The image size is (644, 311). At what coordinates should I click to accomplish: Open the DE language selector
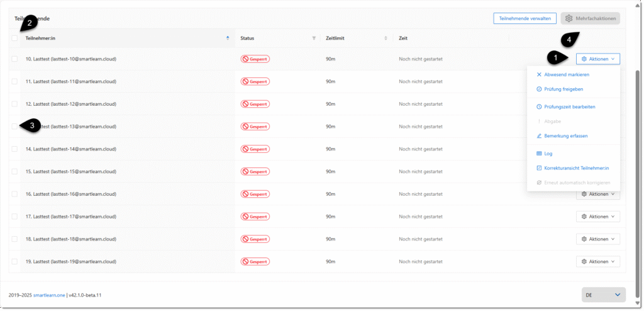coord(604,294)
